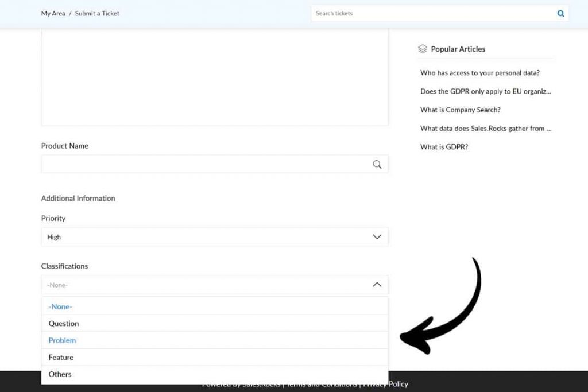The image size is (588, 392).
Task: Select the -None- classification option
Action: point(60,306)
